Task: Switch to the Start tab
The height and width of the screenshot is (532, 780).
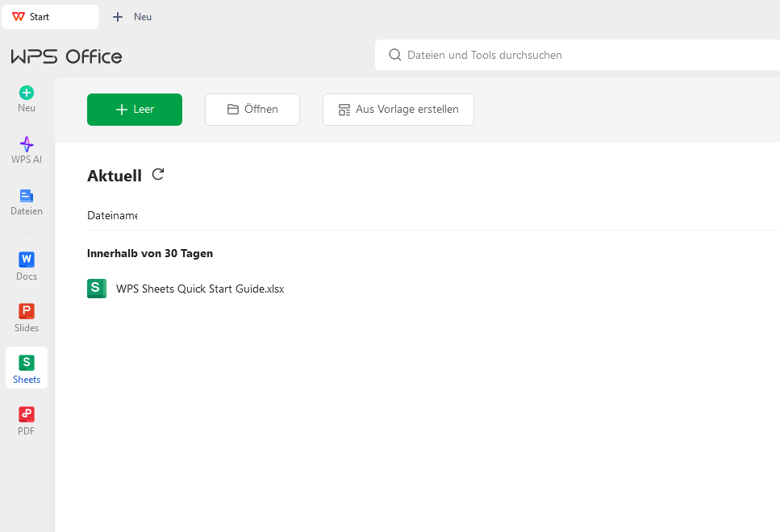Action: tap(50, 17)
